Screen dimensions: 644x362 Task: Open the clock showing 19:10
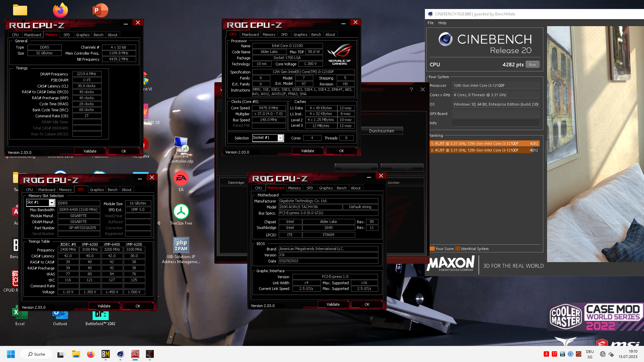628,354
